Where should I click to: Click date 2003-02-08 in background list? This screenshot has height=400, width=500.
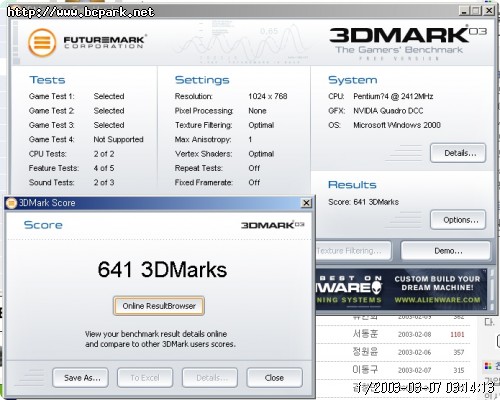[414, 334]
